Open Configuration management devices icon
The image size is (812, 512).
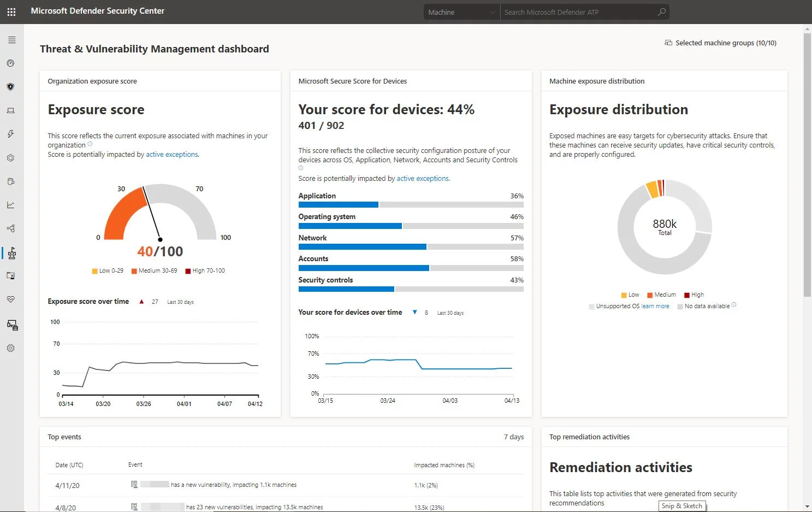[x=12, y=325]
